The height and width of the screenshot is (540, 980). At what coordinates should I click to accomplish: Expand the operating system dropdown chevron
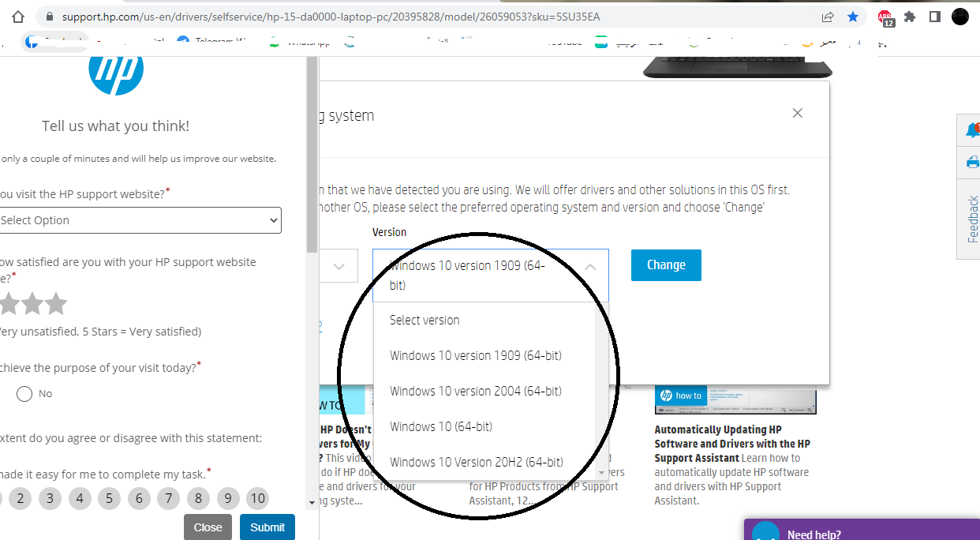coord(339,267)
